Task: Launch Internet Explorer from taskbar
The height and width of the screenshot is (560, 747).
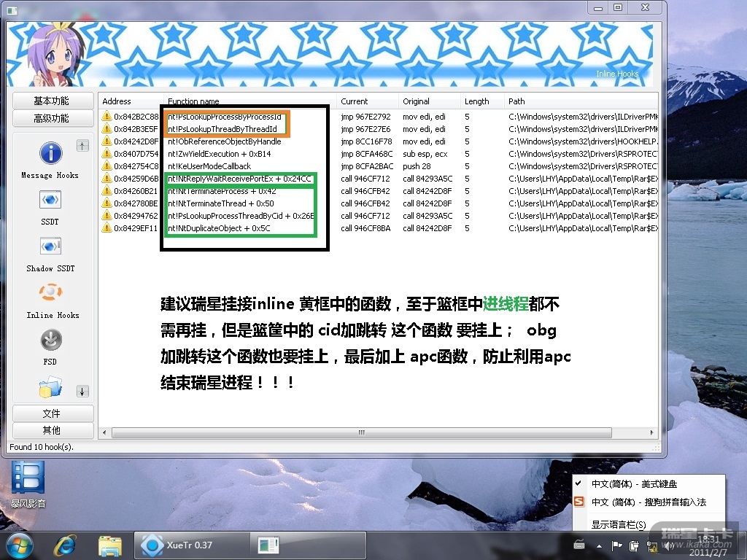Action: point(65,546)
